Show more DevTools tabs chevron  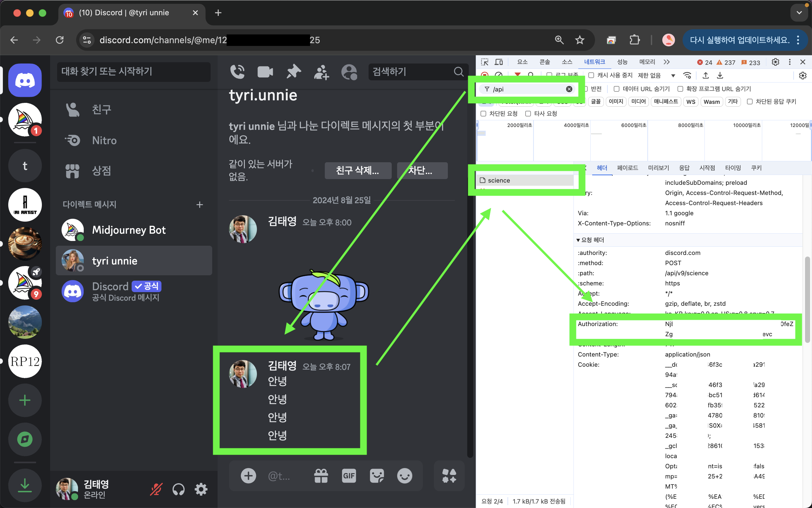(666, 62)
